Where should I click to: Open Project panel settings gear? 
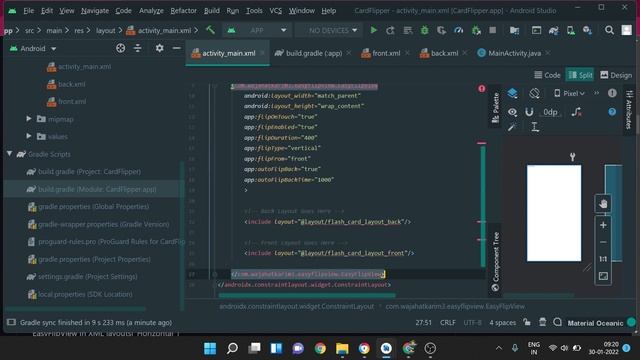159,48
